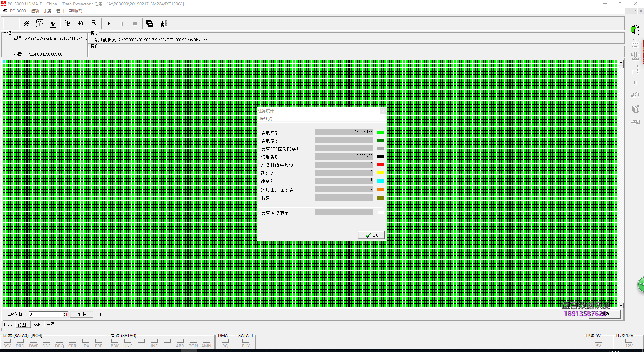
Task: Open 服务(Z) menu in statistics dialog
Action: tap(266, 119)
